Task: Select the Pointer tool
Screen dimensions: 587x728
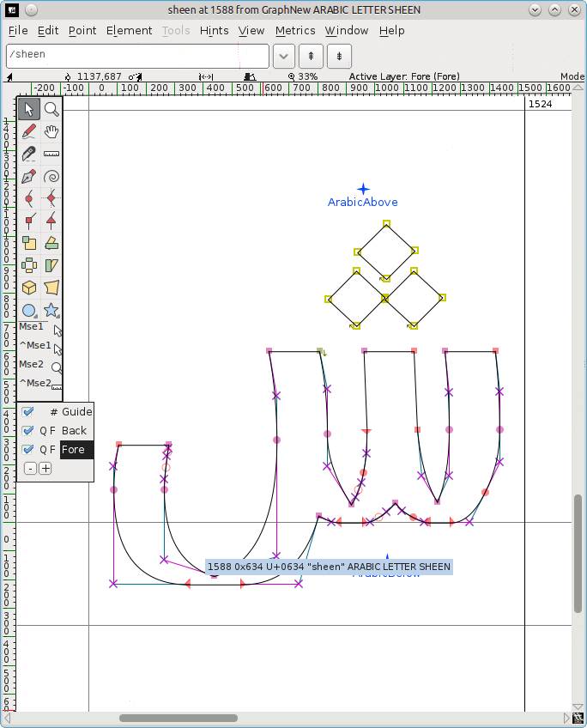Action: (29, 109)
